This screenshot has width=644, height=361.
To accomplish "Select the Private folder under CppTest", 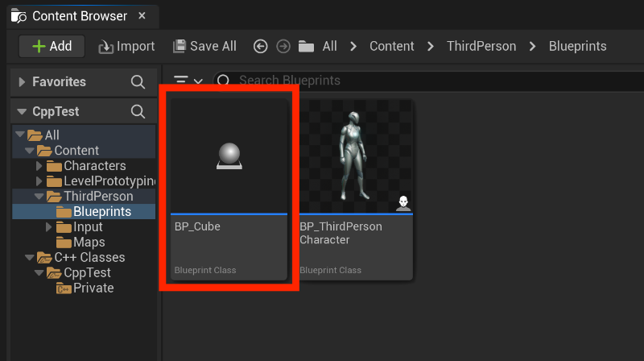I will pos(93,288).
